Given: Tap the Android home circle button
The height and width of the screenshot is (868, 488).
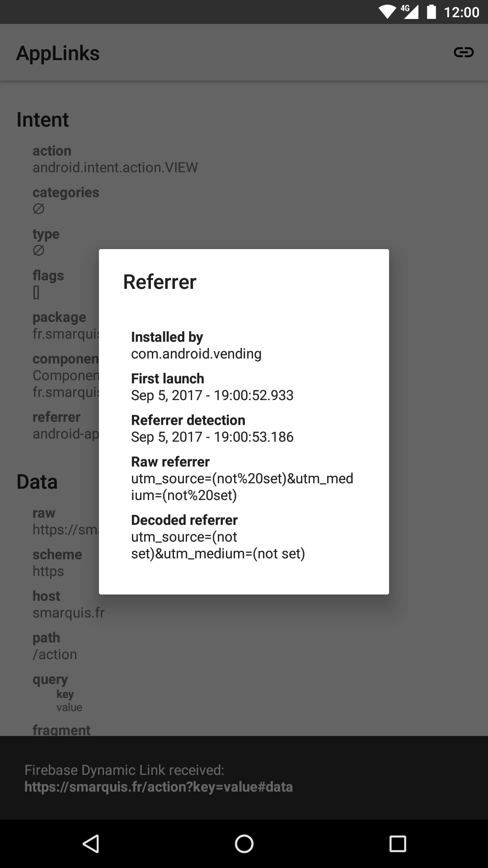Looking at the screenshot, I should tap(244, 844).
